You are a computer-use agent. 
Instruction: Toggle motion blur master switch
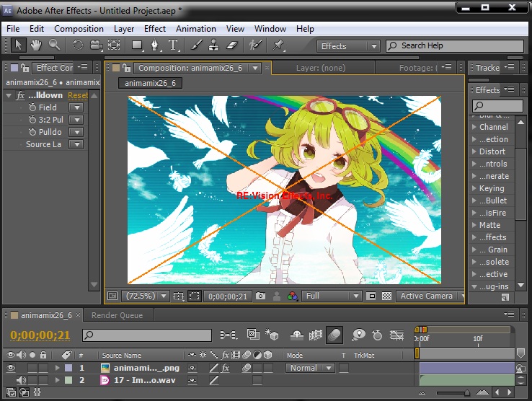[x=334, y=335]
